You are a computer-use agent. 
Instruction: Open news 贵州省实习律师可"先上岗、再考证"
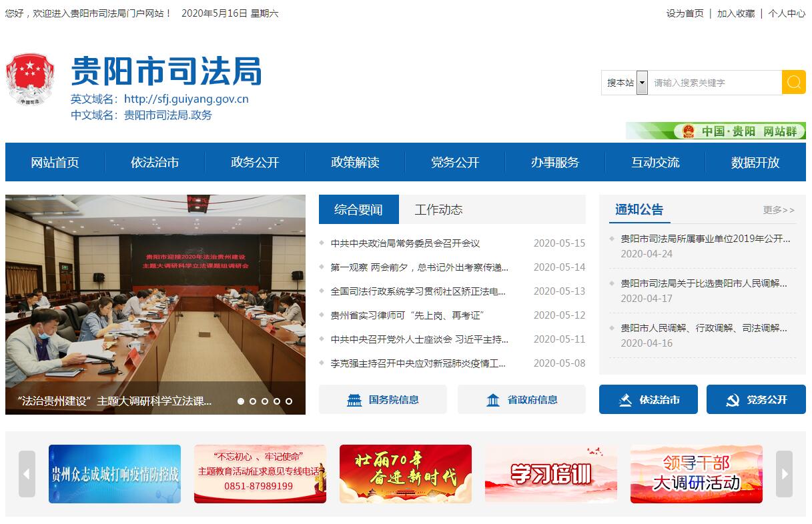coord(407,315)
